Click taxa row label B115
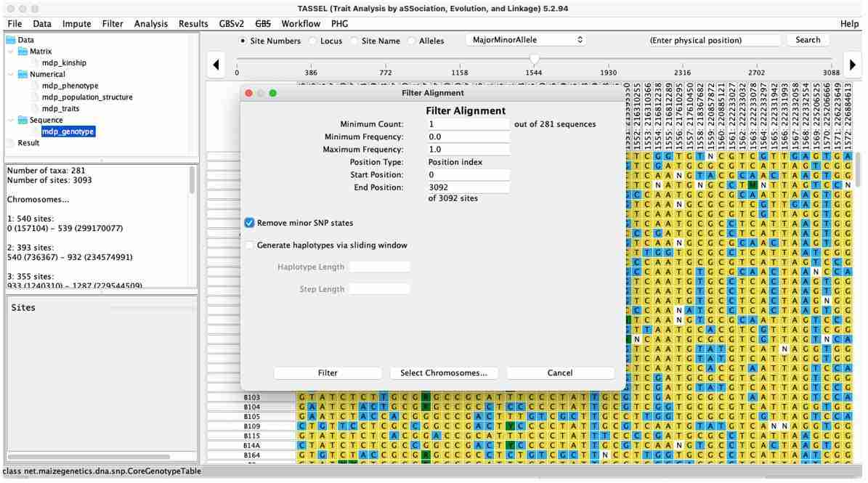The image size is (868, 483). 251,436
